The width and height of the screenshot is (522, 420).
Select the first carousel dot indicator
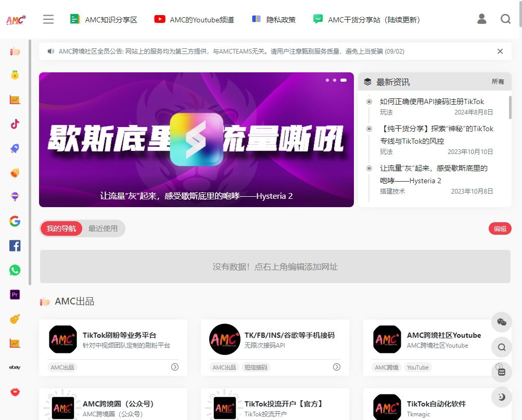[327, 80]
